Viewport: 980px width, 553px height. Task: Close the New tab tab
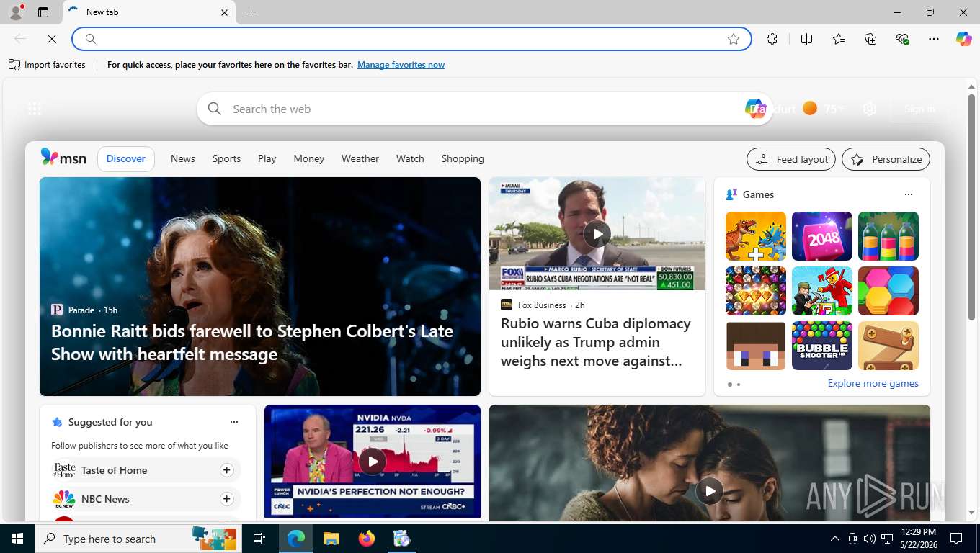(x=224, y=12)
